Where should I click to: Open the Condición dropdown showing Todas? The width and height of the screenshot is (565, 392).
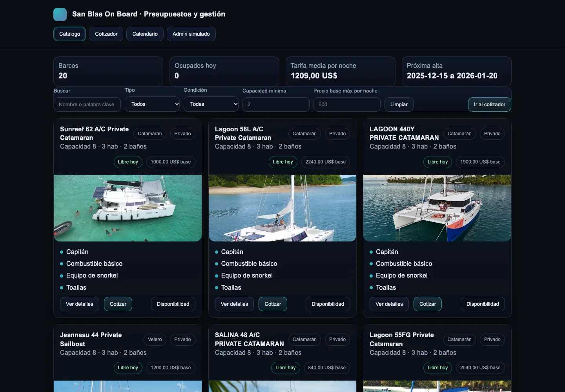click(211, 104)
